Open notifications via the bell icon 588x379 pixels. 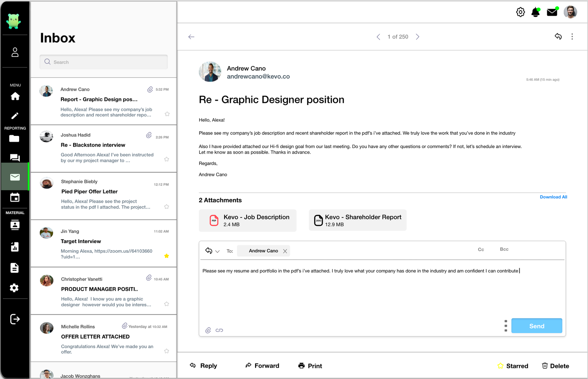click(535, 12)
